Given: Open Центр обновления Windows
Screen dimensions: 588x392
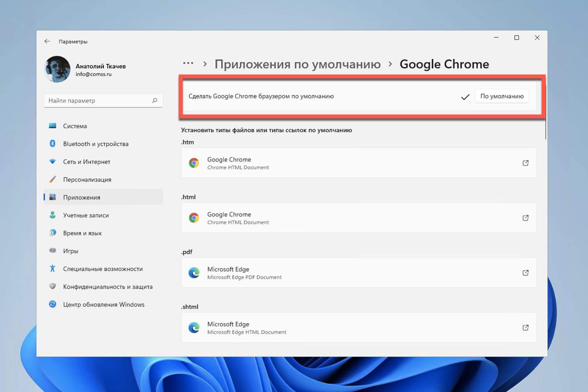Looking at the screenshot, I should click(103, 304).
